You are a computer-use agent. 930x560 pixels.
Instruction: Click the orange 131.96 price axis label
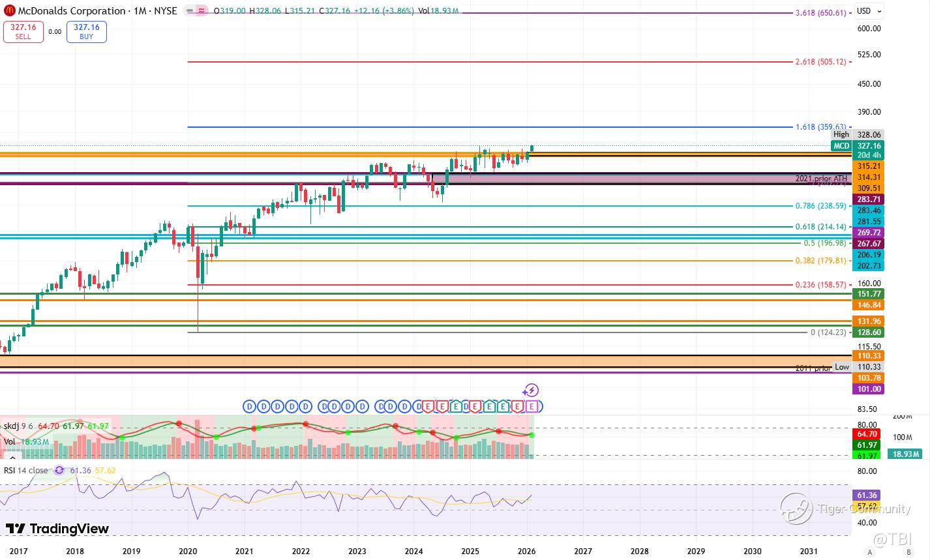click(x=869, y=321)
